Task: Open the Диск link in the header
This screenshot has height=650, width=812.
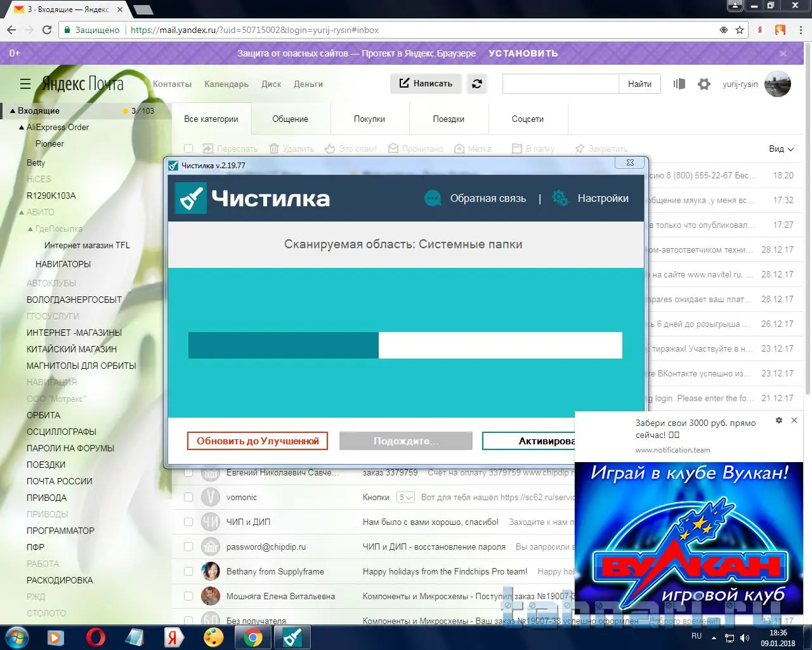Action: [x=271, y=84]
